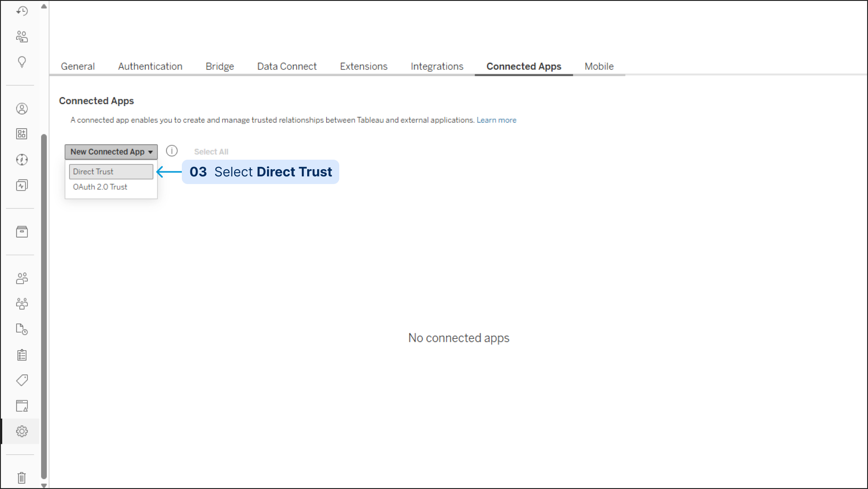Select OAuth 2.0 Trust option
Image resolution: width=868 pixels, height=489 pixels.
click(x=100, y=187)
